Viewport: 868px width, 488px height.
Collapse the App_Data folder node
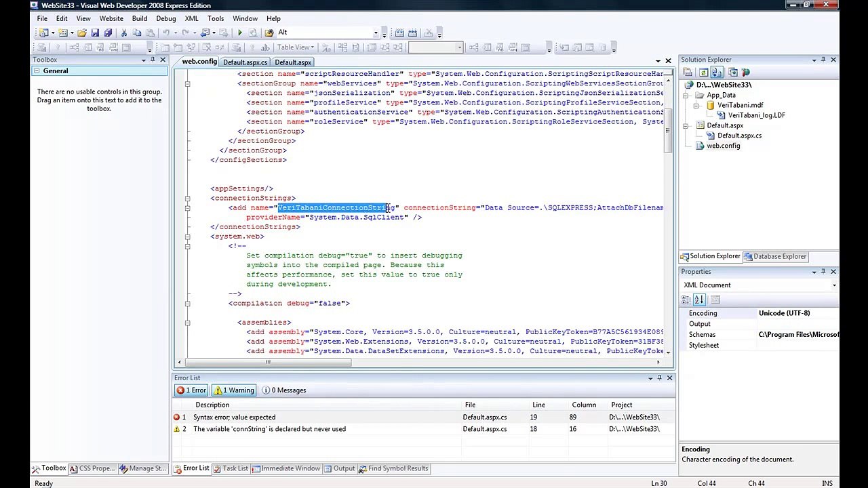(686, 95)
